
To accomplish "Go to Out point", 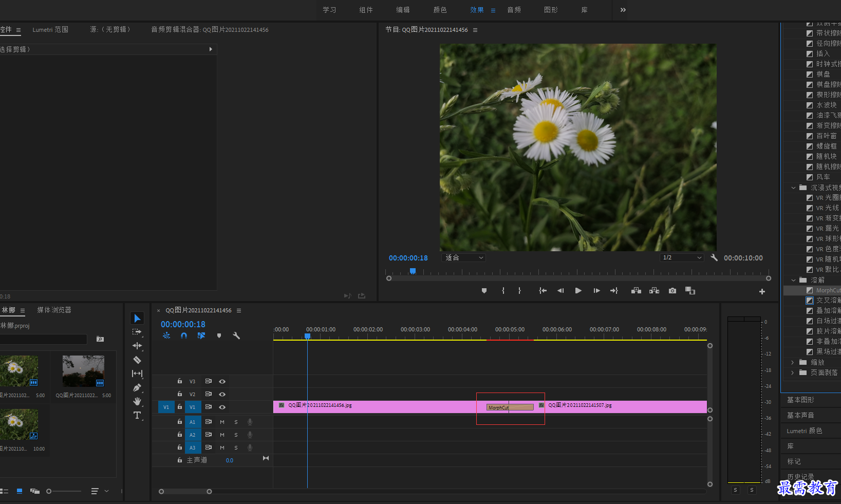I will click(614, 291).
